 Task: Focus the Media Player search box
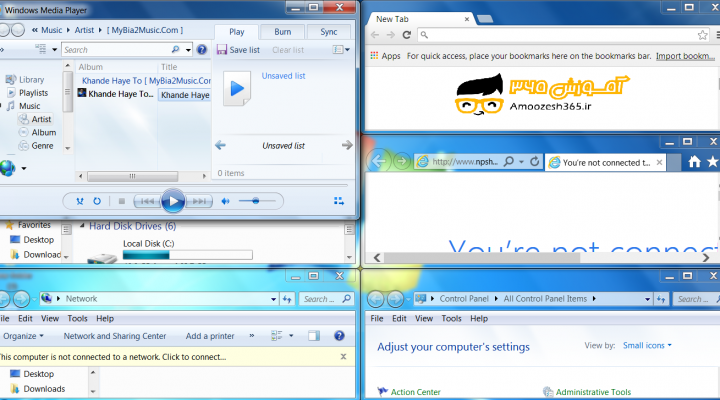(x=116, y=50)
